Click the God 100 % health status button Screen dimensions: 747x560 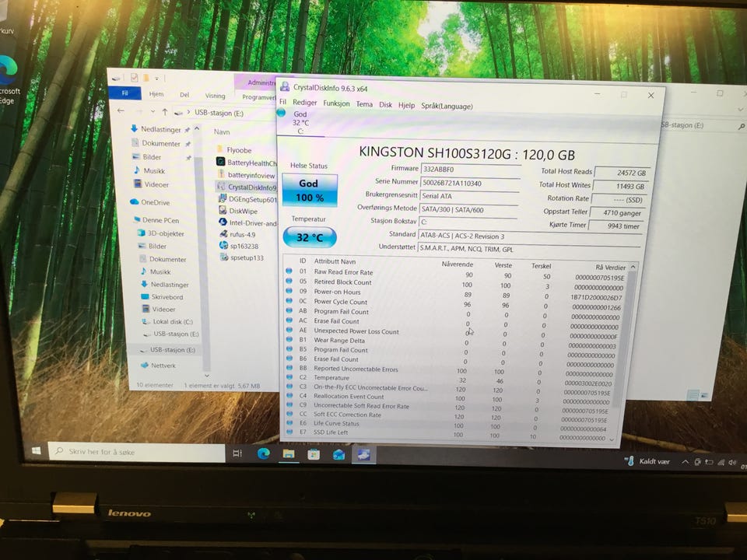coord(310,191)
